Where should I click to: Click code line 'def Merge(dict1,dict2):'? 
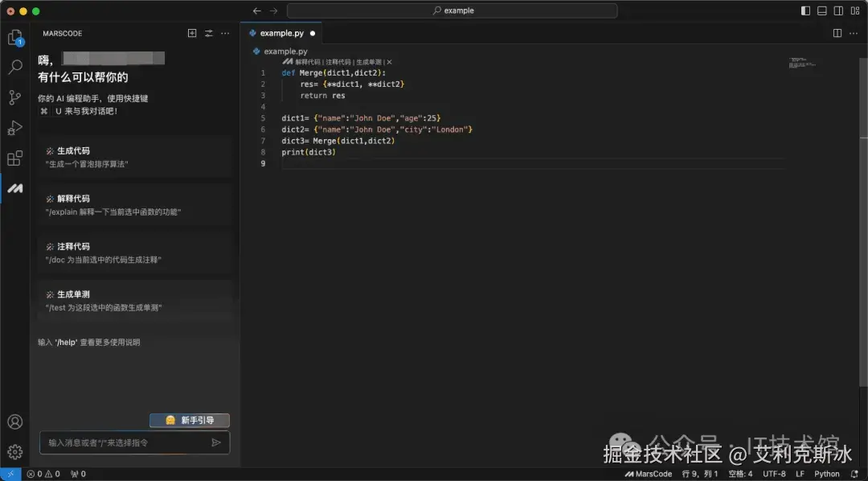(x=334, y=72)
